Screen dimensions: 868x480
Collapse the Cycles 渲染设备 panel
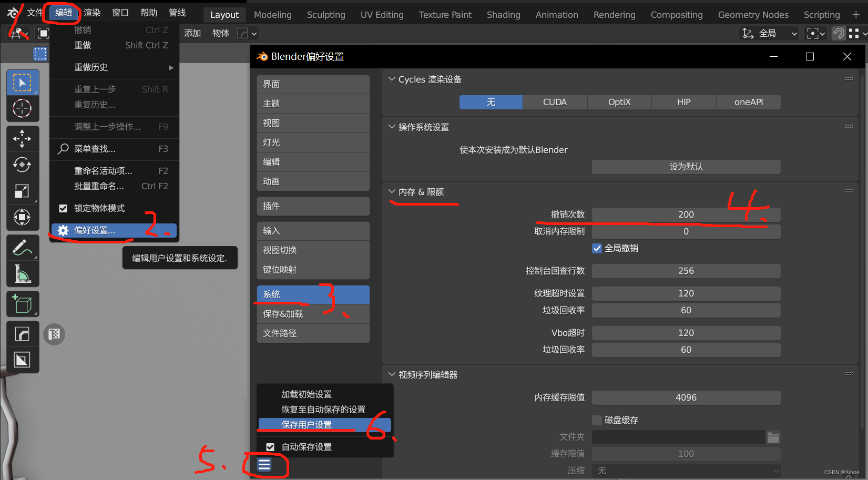(392, 79)
